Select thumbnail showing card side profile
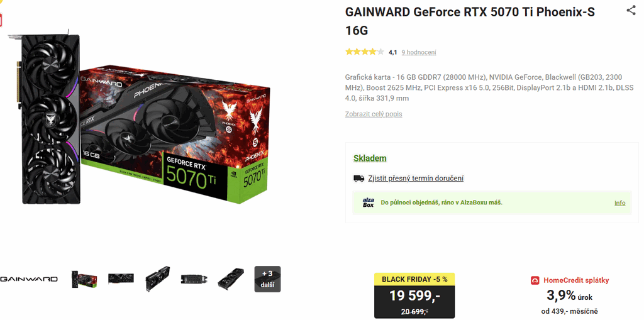The image size is (644, 320). click(x=194, y=279)
